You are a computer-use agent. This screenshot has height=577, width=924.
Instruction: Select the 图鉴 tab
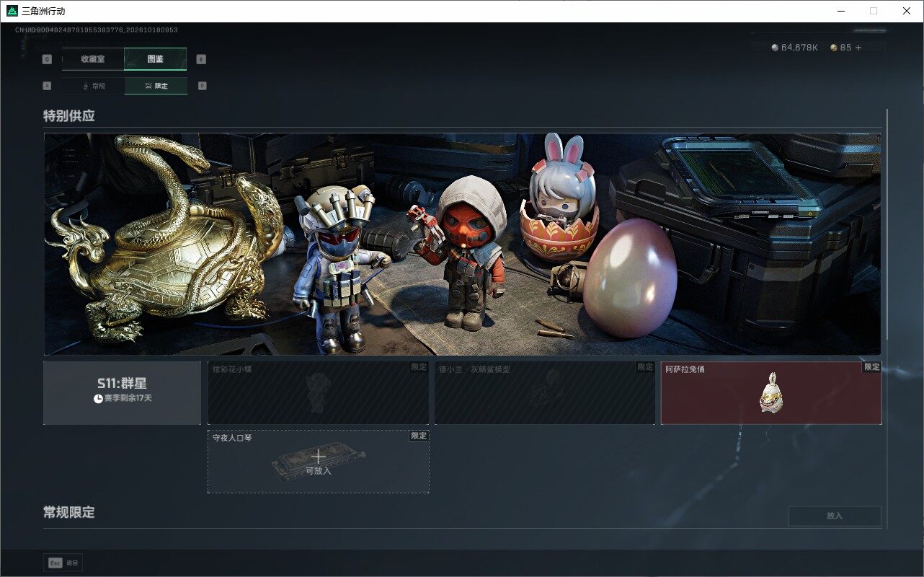click(x=156, y=59)
